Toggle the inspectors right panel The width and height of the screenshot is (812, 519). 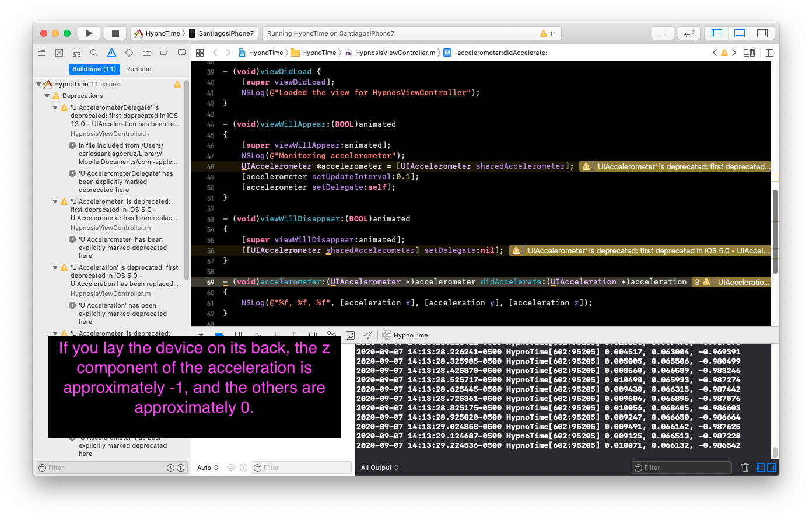click(x=762, y=33)
